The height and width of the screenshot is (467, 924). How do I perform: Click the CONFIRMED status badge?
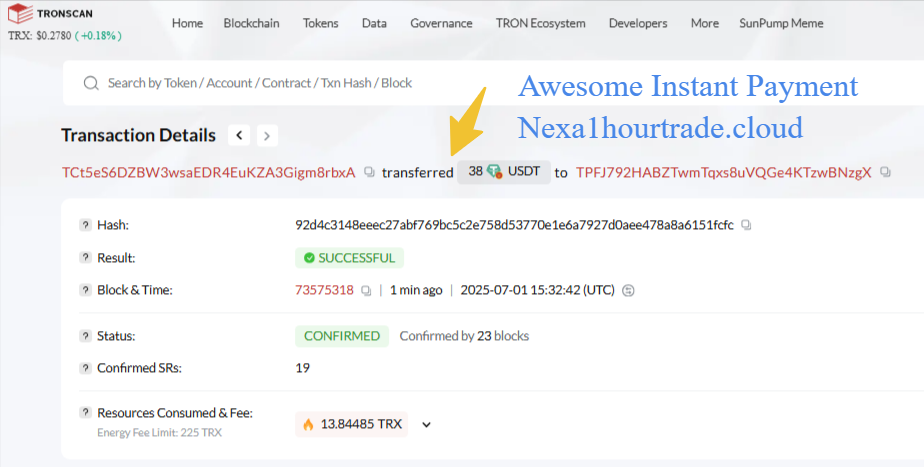(342, 336)
